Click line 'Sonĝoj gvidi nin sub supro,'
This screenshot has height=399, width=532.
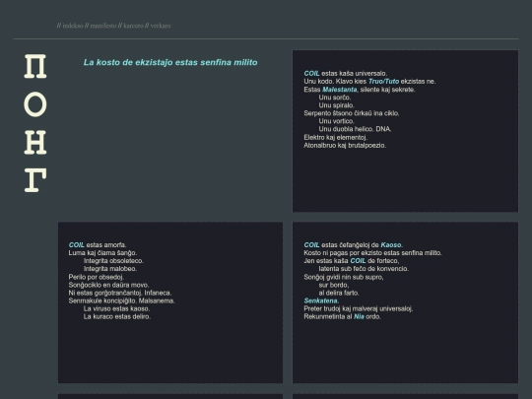pos(344,277)
